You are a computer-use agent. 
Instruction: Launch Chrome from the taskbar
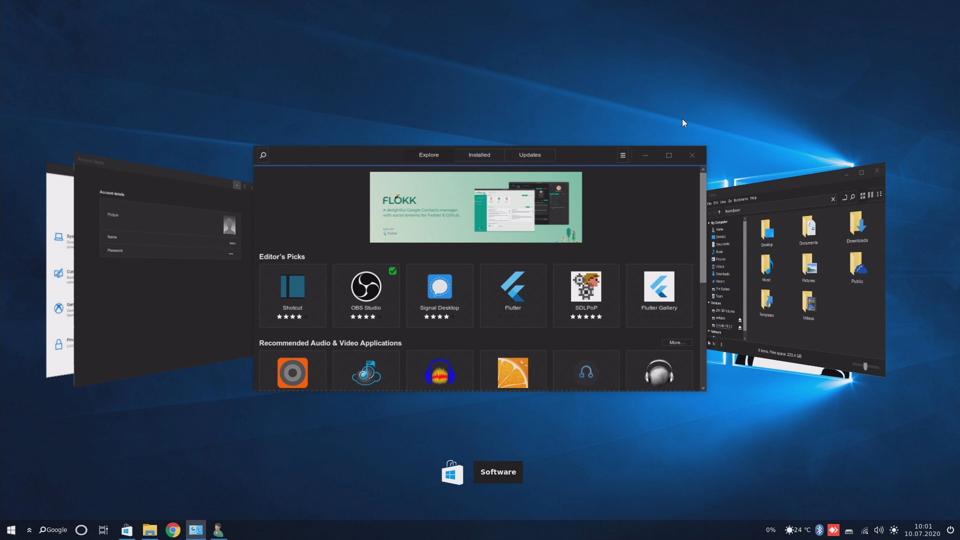point(173,530)
